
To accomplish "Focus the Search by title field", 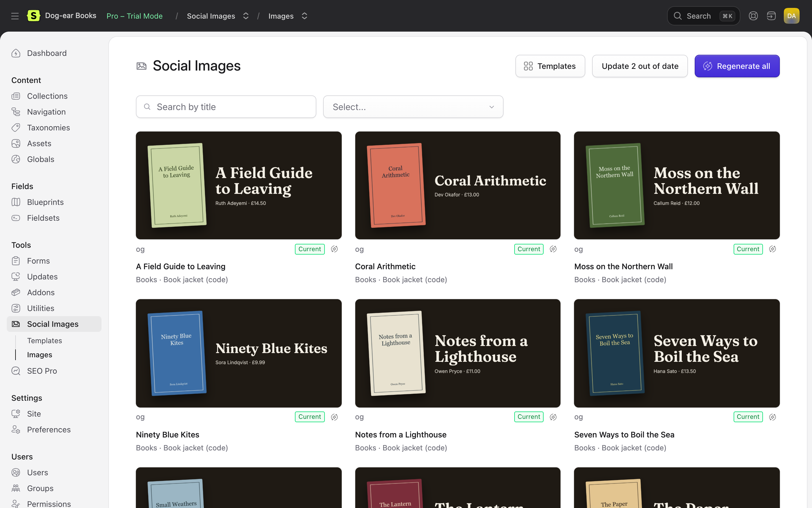I will point(226,107).
